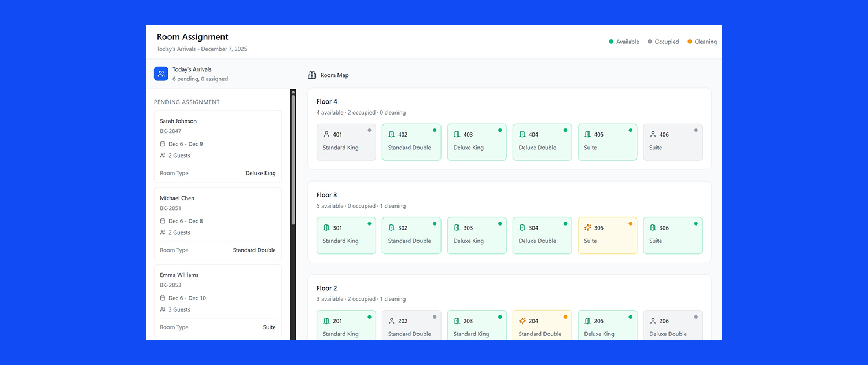868x365 pixels.
Task: Select room 403 Deluxe King on Floor 4
Action: point(476,142)
